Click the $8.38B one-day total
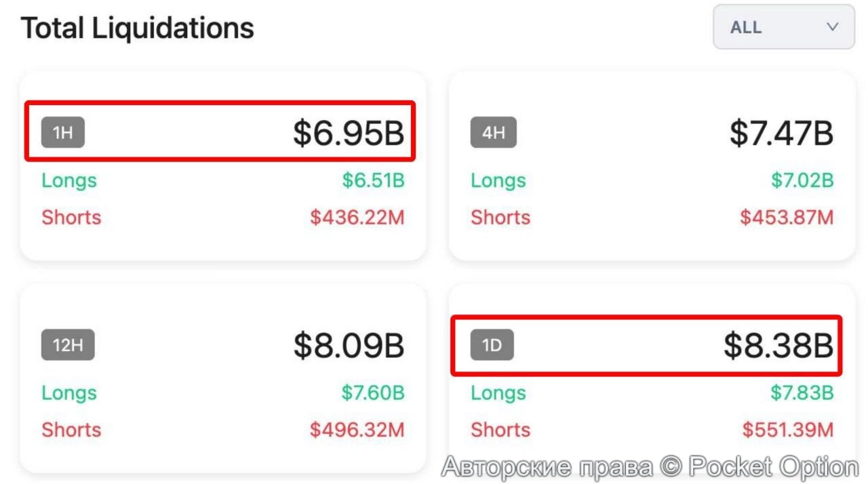 (778, 345)
